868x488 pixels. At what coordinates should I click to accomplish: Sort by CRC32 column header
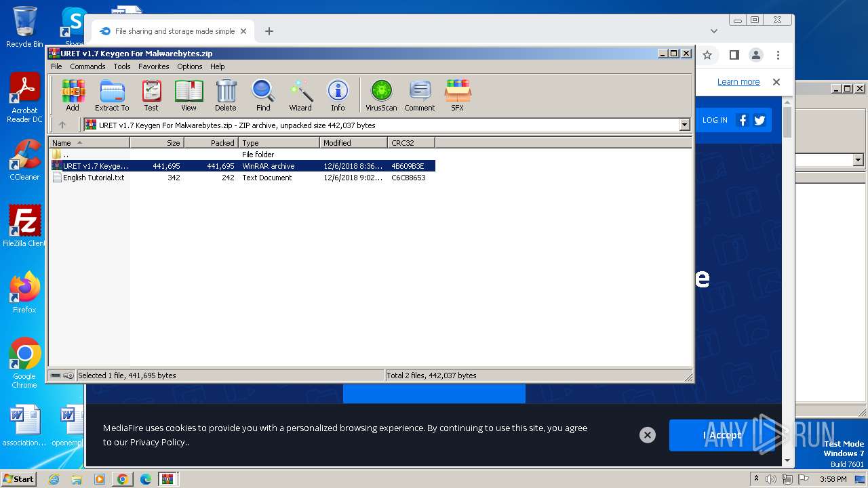click(x=411, y=142)
